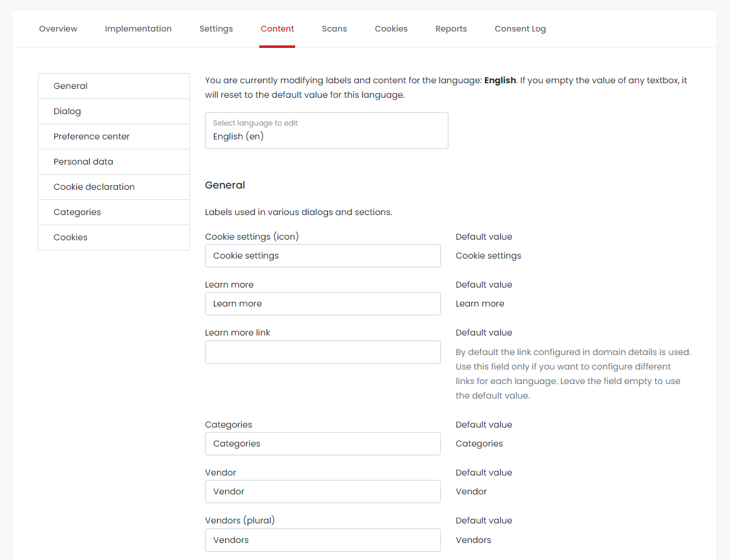Click inside the Vendors plural field

322,540
